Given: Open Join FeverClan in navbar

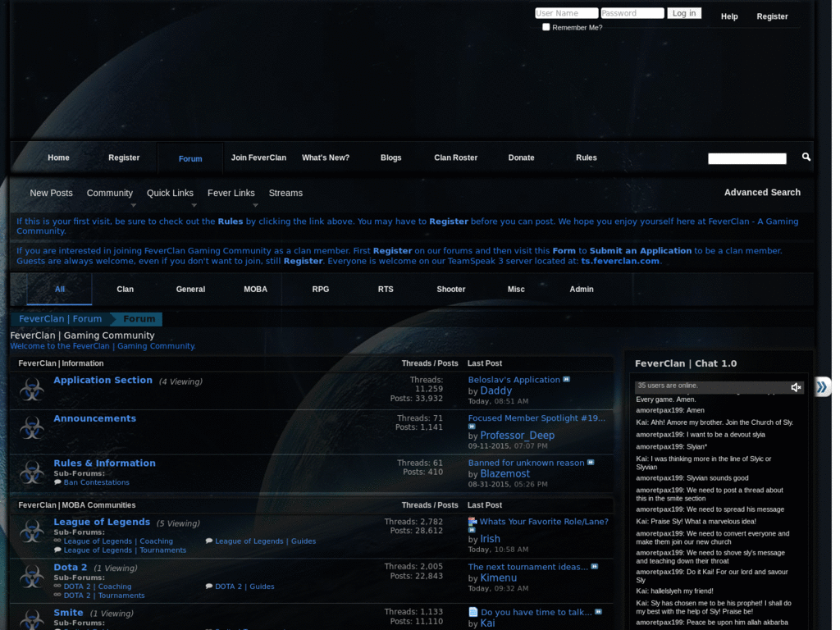Looking at the screenshot, I should 258,157.
